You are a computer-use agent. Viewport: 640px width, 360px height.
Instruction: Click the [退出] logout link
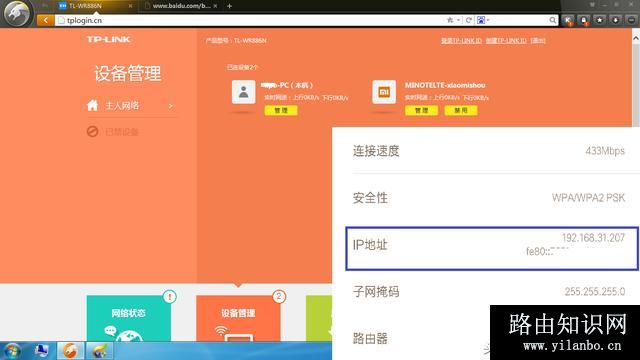point(538,40)
